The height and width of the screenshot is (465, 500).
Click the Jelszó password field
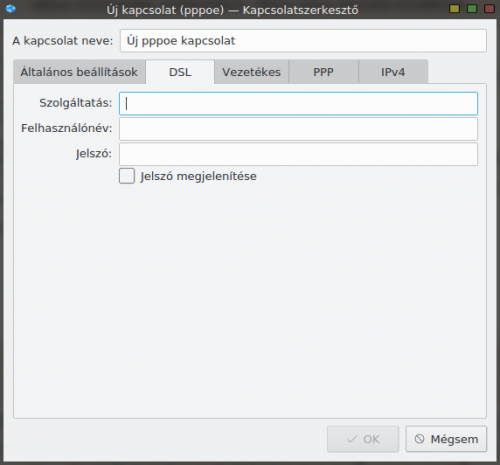click(298, 154)
